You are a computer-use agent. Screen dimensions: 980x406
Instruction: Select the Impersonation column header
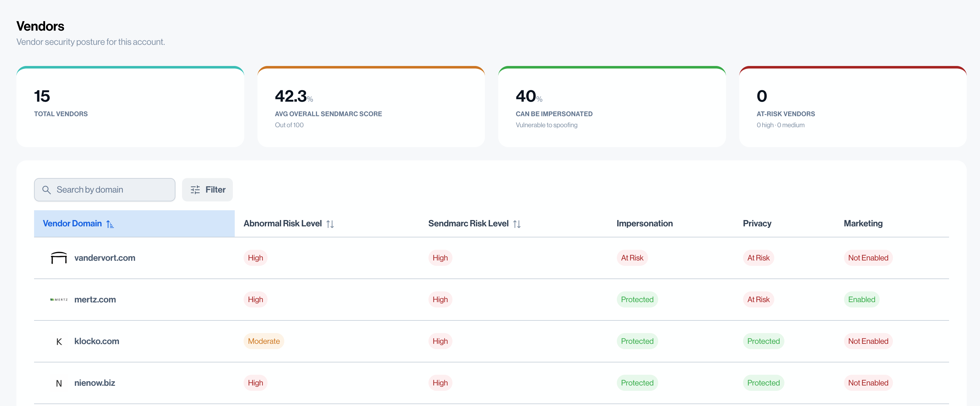[645, 223]
